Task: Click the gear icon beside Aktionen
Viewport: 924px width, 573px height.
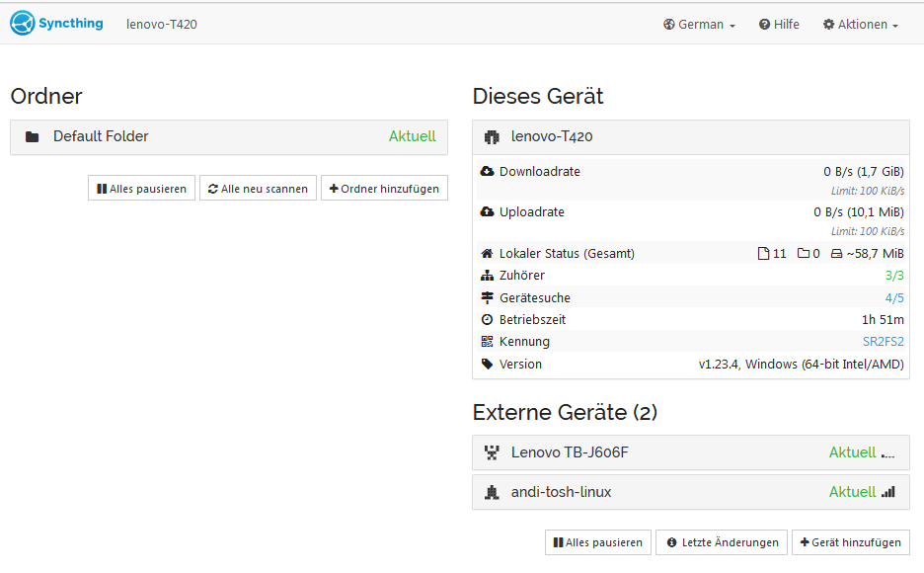Action: click(828, 24)
